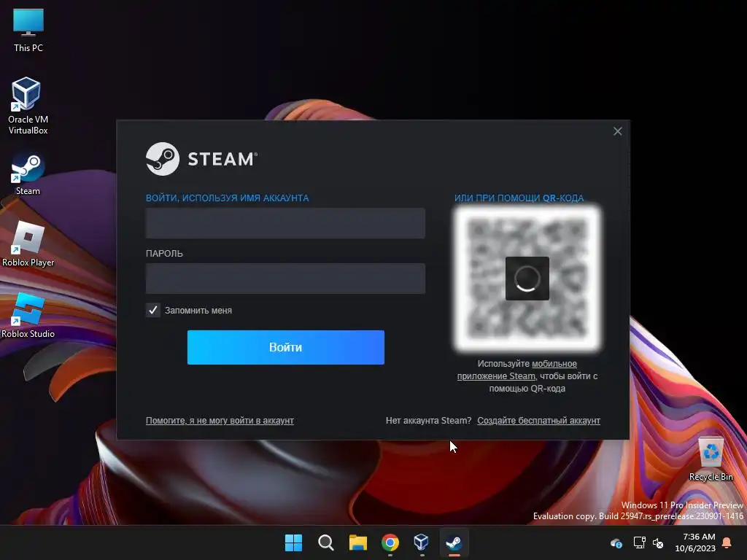The width and height of the screenshot is (747, 560).
Task: Switch to Google Chrome in the taskbar
Action: [x=390, y=542]
